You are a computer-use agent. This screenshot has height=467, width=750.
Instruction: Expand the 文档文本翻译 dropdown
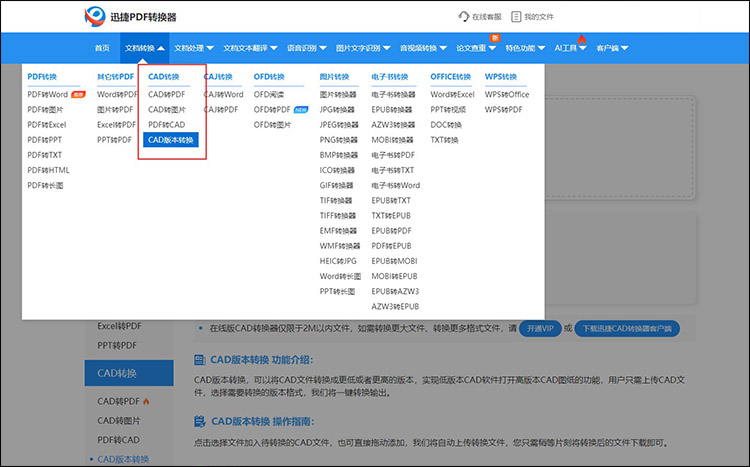pyautogui.click(x=250, y=48)
